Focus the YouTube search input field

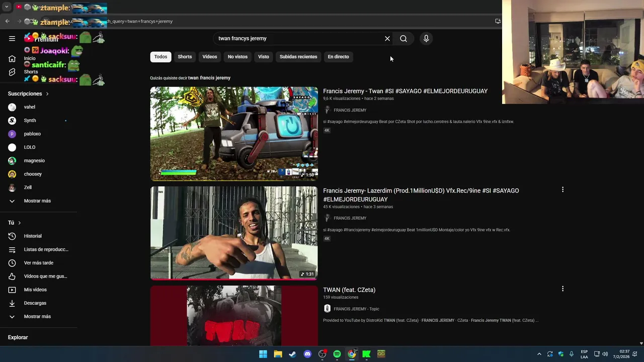(299, 38)
